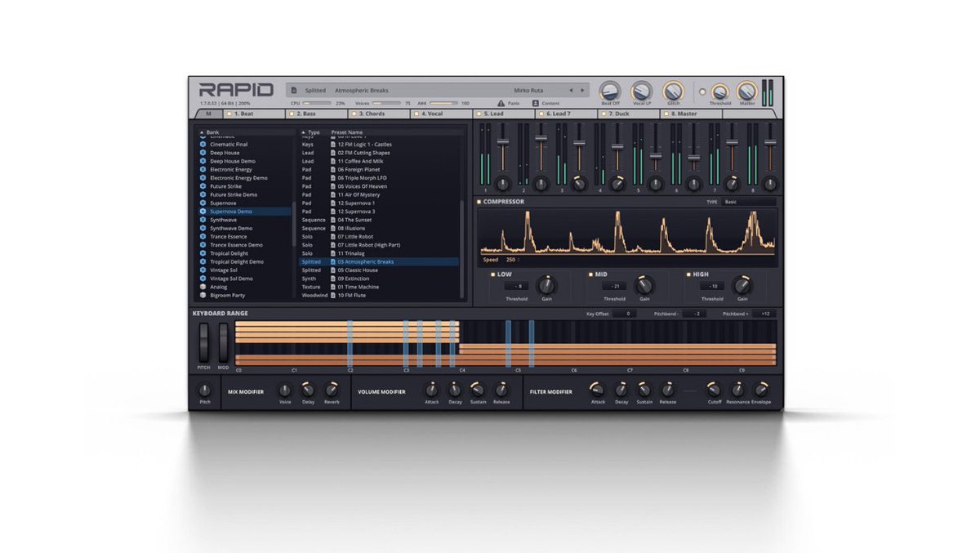
Task: Click the pan knob under mixer channel 3
Action: click(x=579, y=184)
